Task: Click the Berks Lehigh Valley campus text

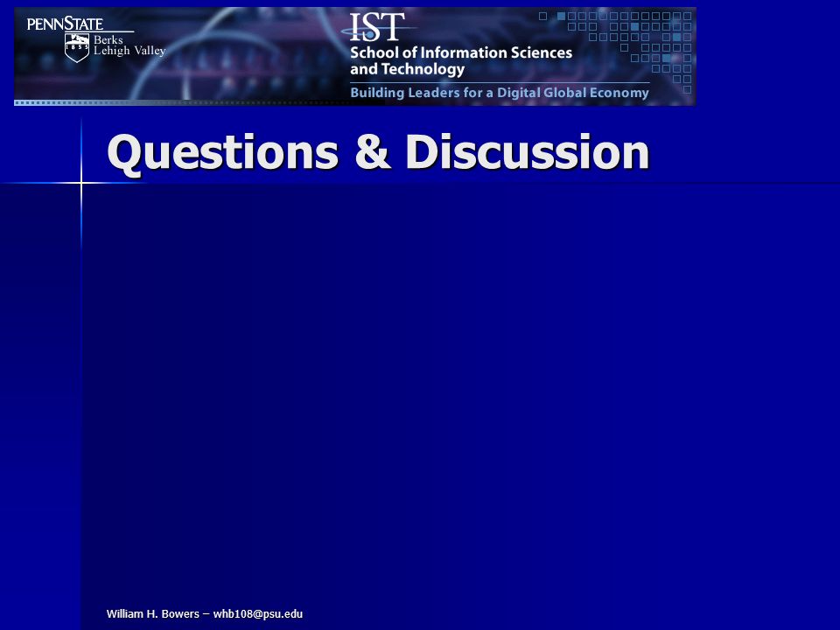Action: pos(129,45)
